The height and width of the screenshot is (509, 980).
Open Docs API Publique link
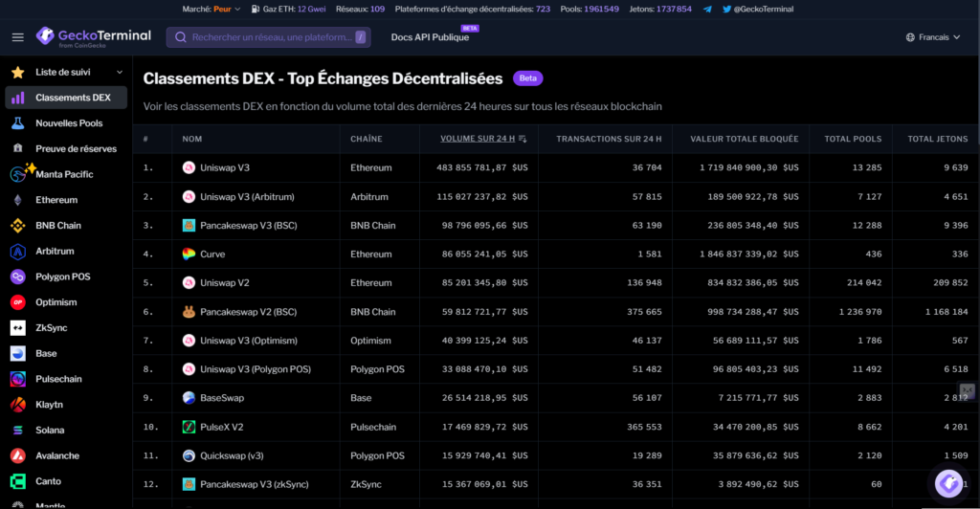point(429,37)
